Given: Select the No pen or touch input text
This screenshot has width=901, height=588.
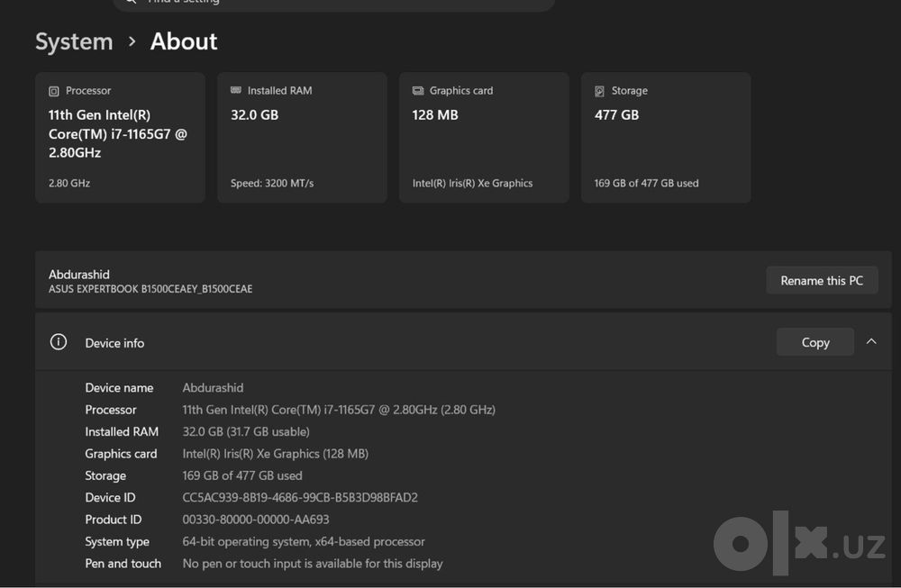Looking at the screenshot, I should click(313, 564).
